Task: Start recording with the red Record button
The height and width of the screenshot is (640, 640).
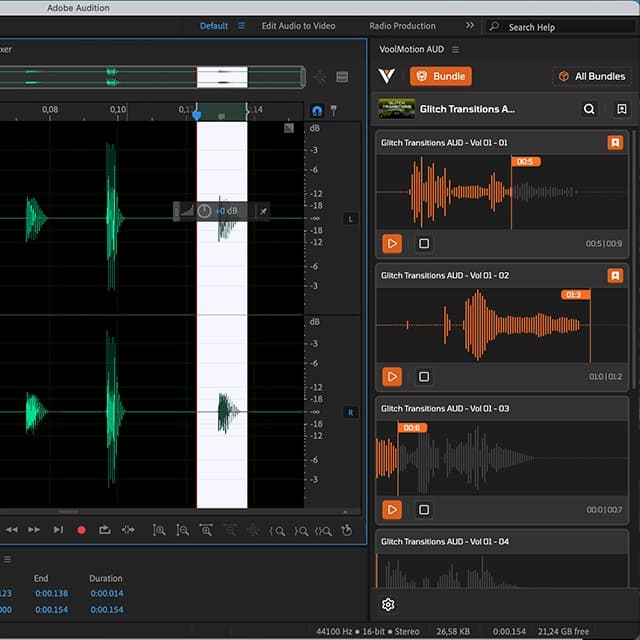Action: click(81, 530)
